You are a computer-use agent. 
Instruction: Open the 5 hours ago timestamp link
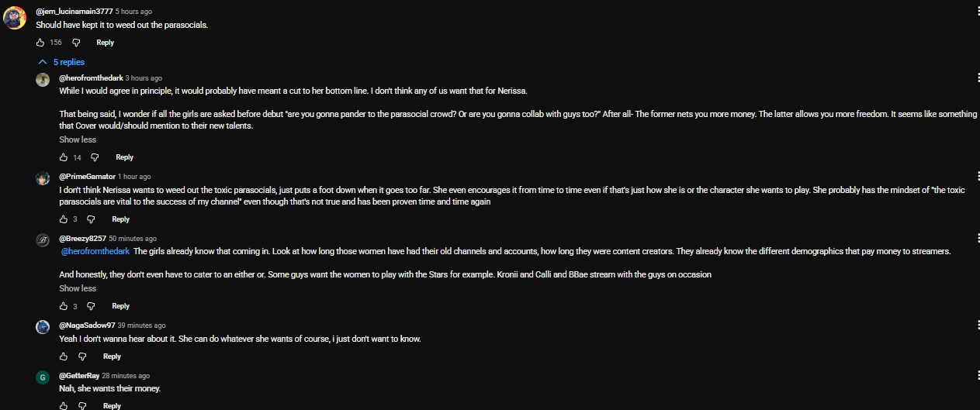(133, 12)
